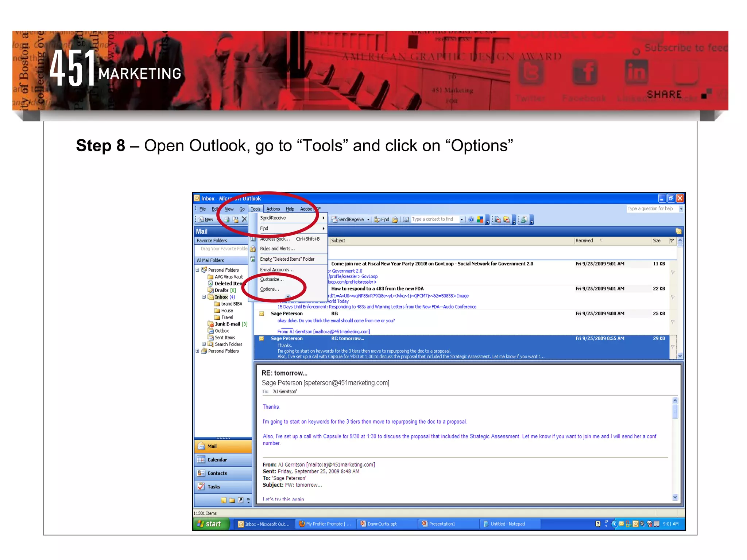Open Tasks pane in navigation

pyautogui.click(x=223, y=487)
